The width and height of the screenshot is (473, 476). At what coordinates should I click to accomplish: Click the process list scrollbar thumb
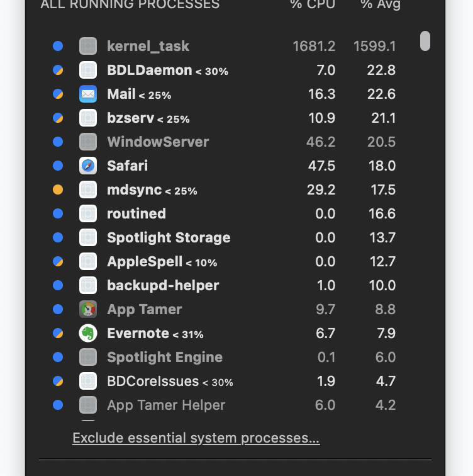point(425,41)
